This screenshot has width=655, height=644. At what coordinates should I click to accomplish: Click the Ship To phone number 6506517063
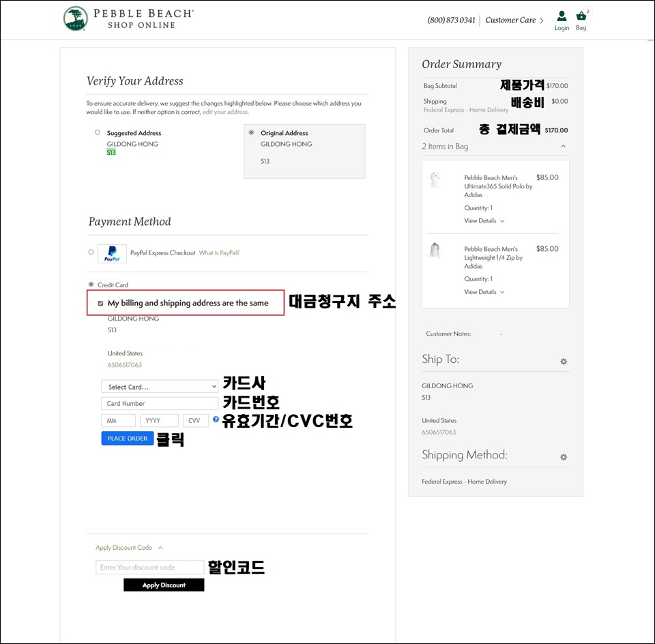pos(439,433)
